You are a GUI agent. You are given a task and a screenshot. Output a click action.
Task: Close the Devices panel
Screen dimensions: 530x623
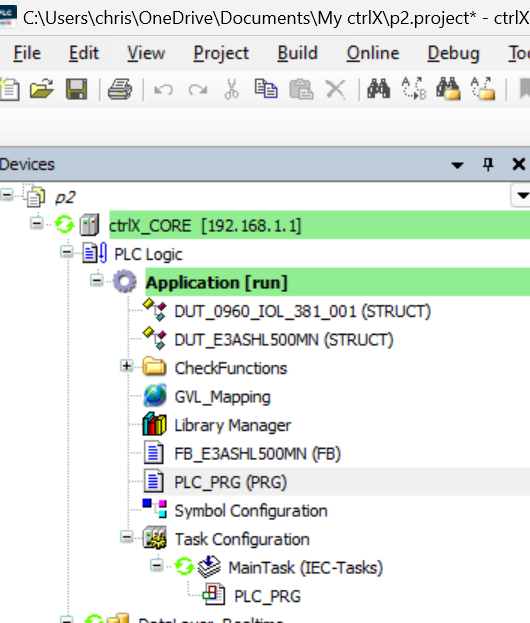click(518, 164)
